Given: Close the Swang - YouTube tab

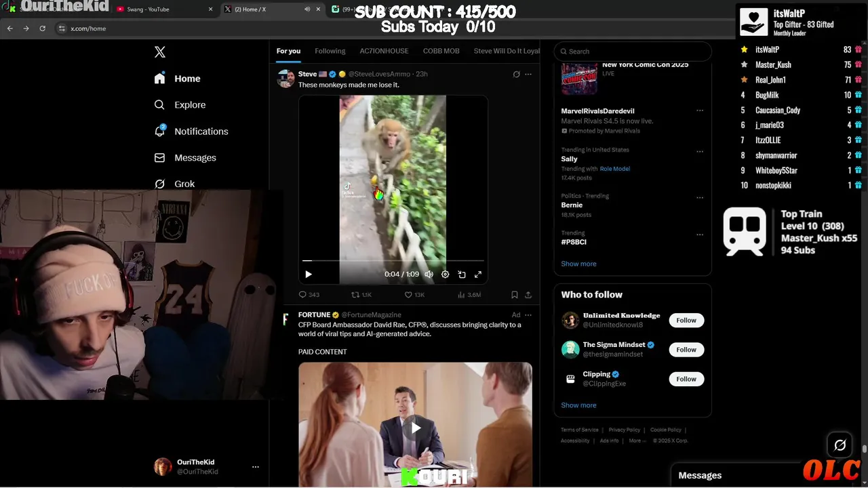Looking at the screenshot, I should (210, 9).
